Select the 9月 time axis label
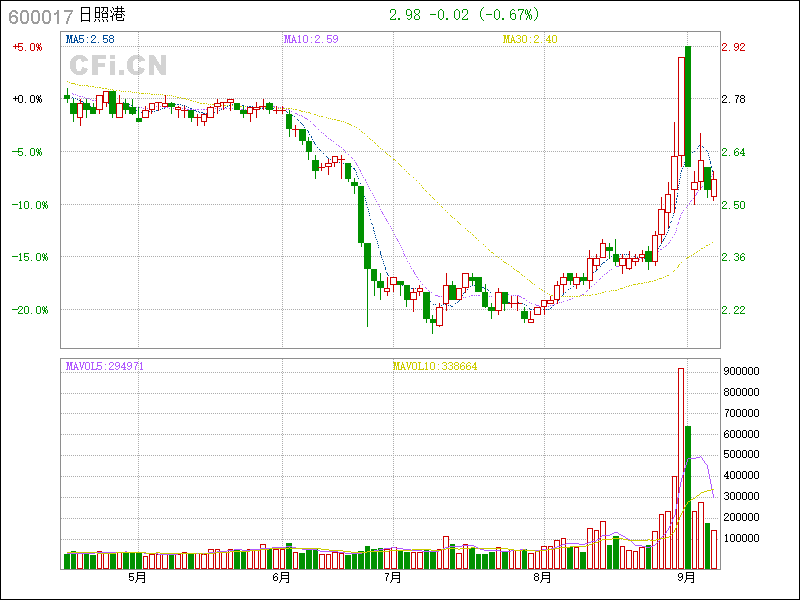Screen dimensions: 800x600 pyautogui.click(x=686, y=577)
